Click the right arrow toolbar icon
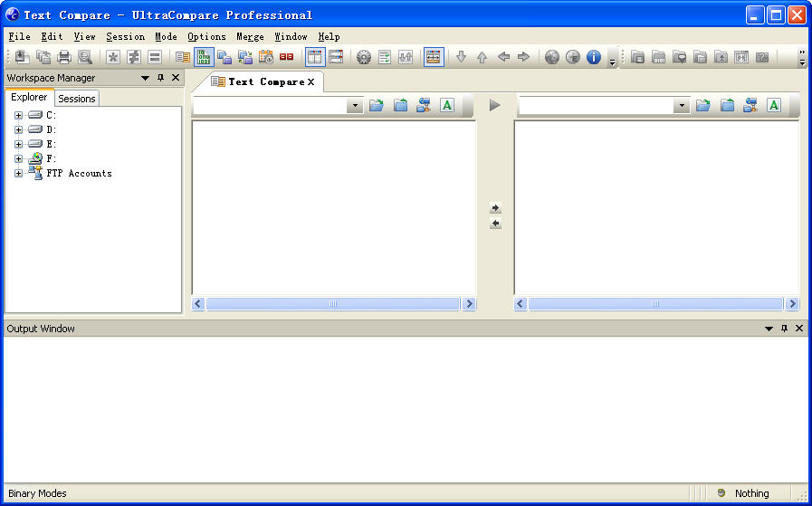Viewport: 812px width, 506px height. [x=524, y=57]
